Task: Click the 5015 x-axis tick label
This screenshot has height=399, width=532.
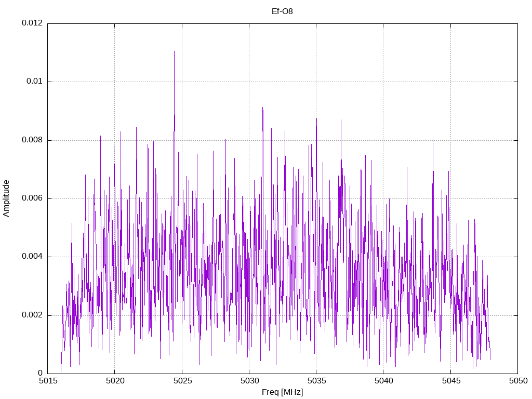Action: pyautogui.click(x=48, y=381)
